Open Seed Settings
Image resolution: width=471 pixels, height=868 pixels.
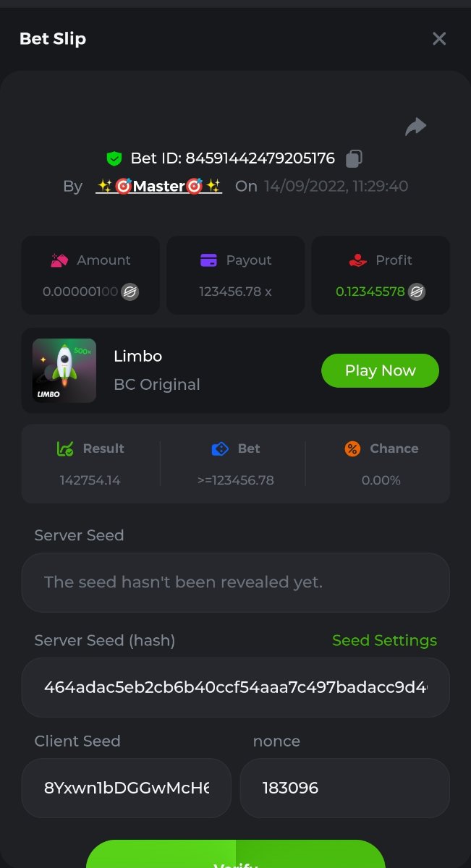tap(384, 640)
